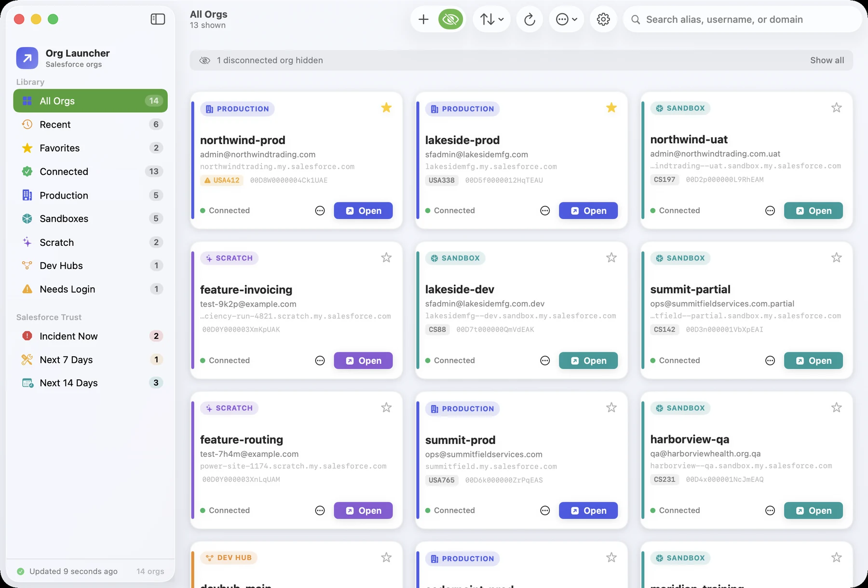The image size is (868, 588).
Task: Show more options for lakeside-prod
Action: tap(545, 211)
